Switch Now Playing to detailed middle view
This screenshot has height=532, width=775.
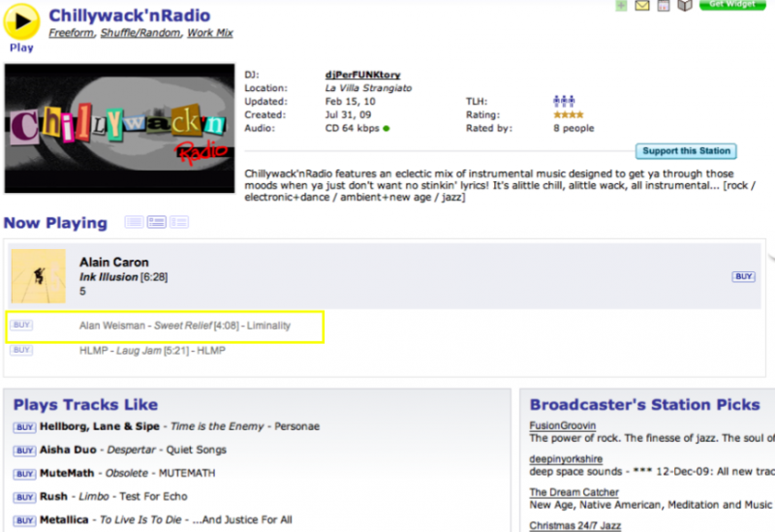(x=156, y=223)
